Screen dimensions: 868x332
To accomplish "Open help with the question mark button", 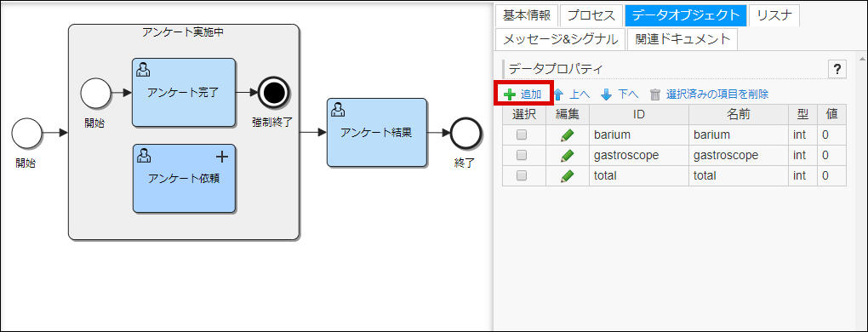I will [837, 70].
